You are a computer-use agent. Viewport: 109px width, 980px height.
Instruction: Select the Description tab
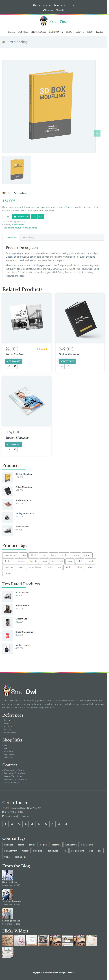11,237
